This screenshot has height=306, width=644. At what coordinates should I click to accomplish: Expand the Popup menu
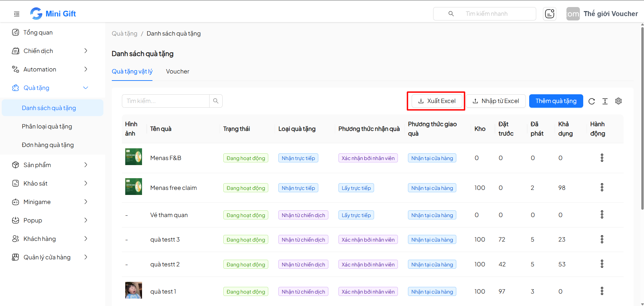click(x=52, y=220)
